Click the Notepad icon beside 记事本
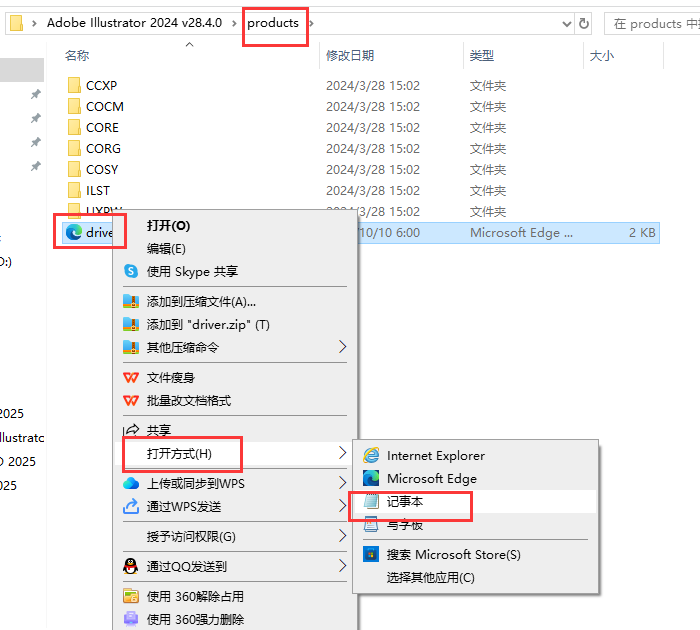 coord(371,501)
